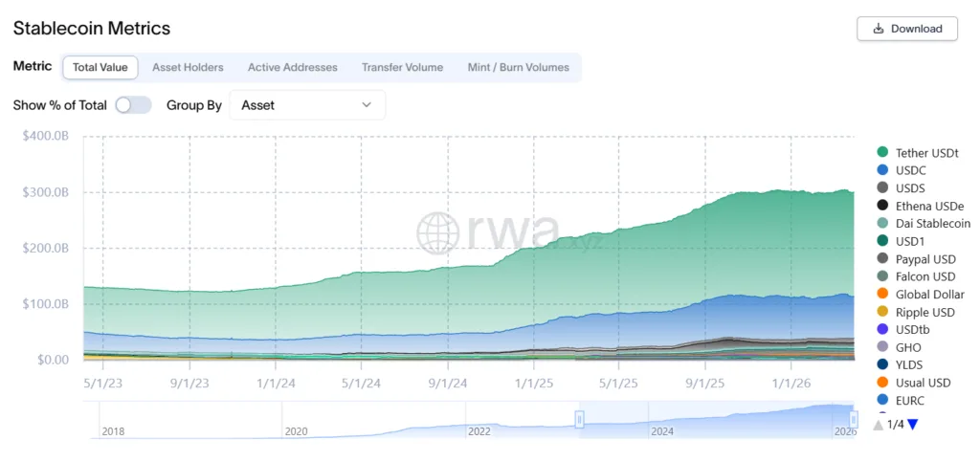Toggle the Show % of Total switch
This screenshot has width=980, height=462.
click(x=133, y=105)
